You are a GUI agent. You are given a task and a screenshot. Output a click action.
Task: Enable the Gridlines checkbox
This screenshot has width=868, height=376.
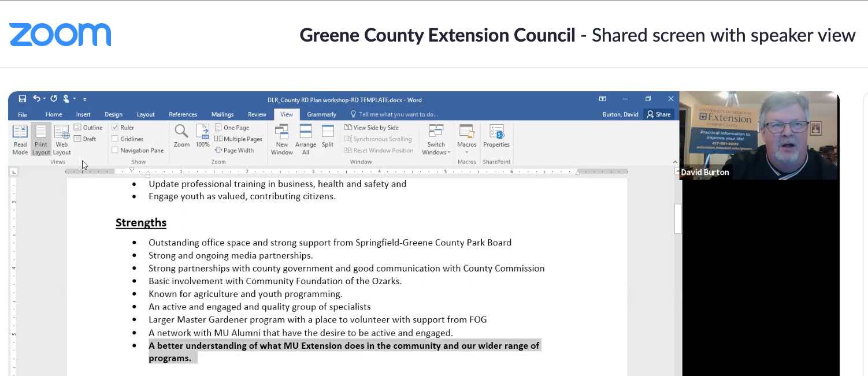pyautogui.click(x=115, y=139)
